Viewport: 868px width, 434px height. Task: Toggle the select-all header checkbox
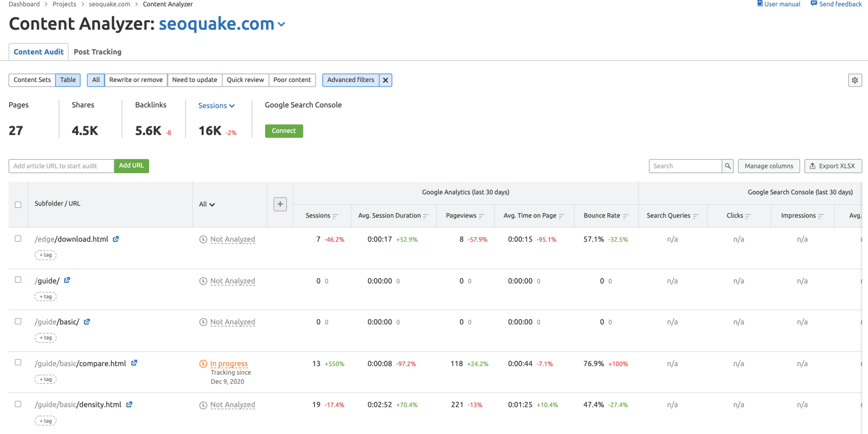click(x=18, y=205)
